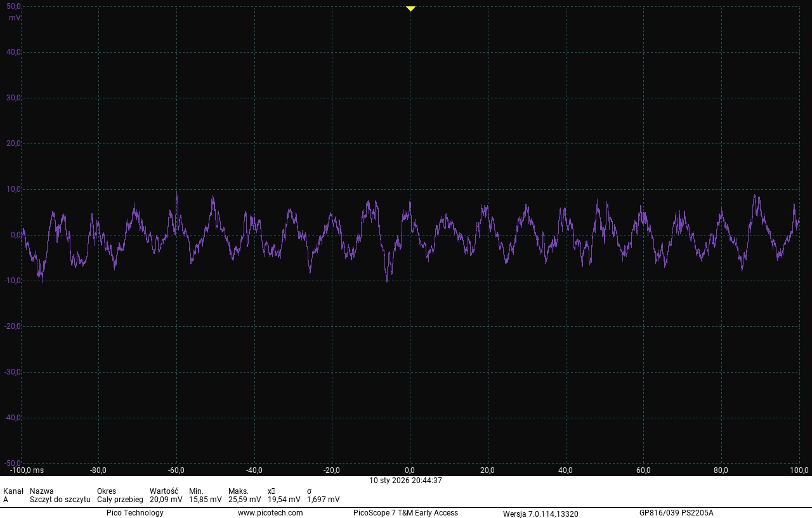The width and height of the screenshot is (812, 518).
Task: Select the GP816/039 PS2205A device label
Action: [676, 513]
